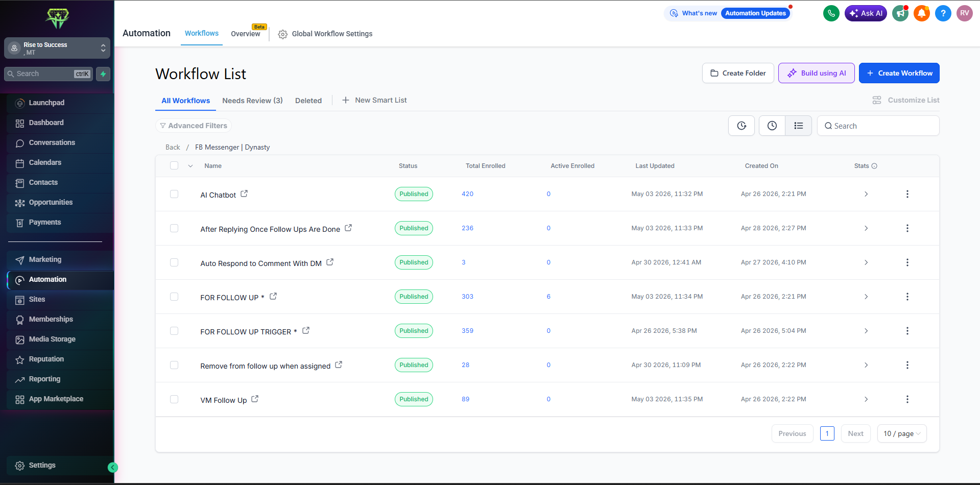Open the notifications bell icon
Image resolution: width=980 pixels, height=485 pixels.
click(x=922, y=13)
